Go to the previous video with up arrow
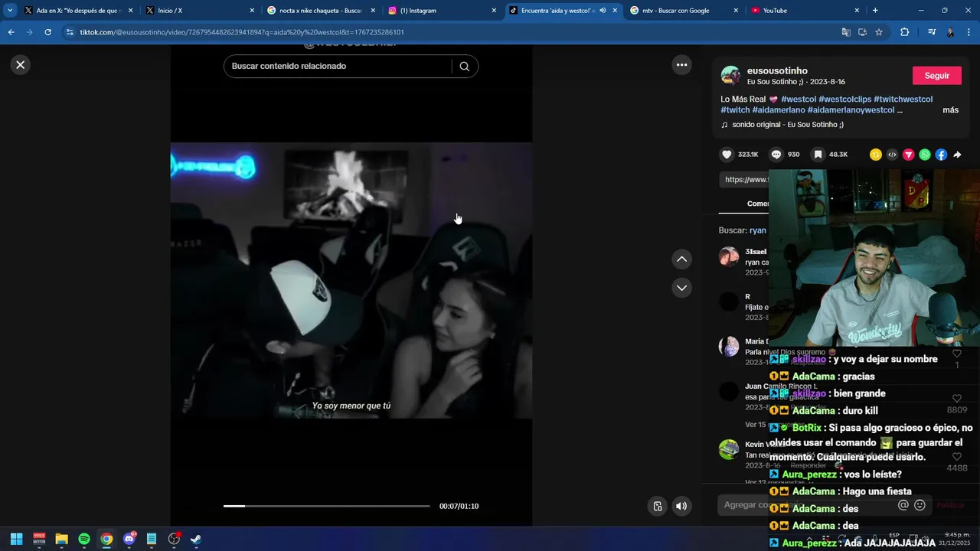This screenshot has width=980, height=551. (x=681, y=259)
